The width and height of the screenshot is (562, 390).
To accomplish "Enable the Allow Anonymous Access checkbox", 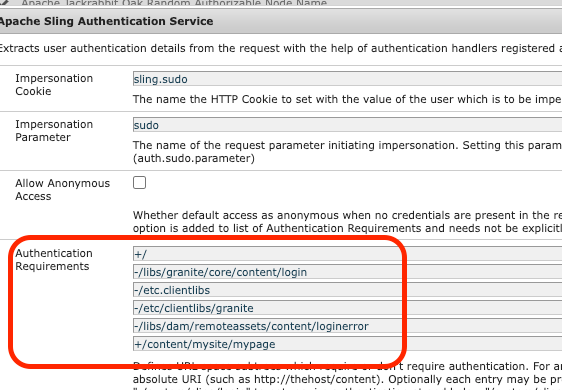I will (x=139, y=182).
